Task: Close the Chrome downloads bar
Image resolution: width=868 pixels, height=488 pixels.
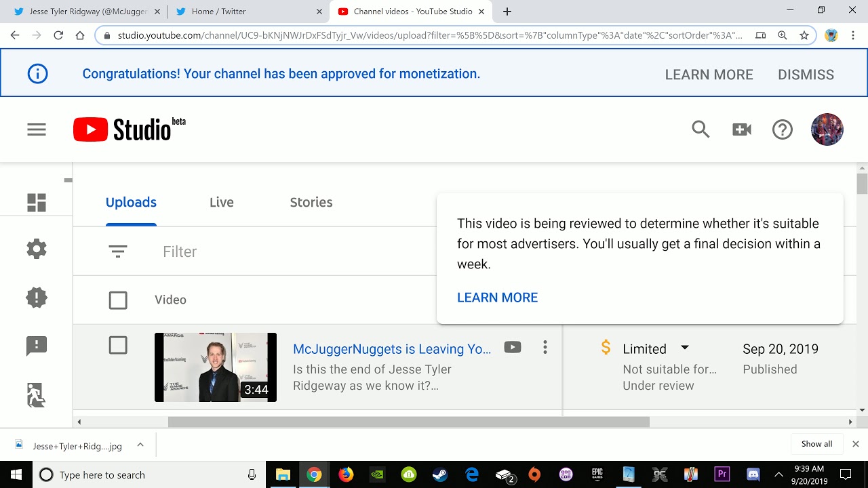Action: (x=855, y=444)
